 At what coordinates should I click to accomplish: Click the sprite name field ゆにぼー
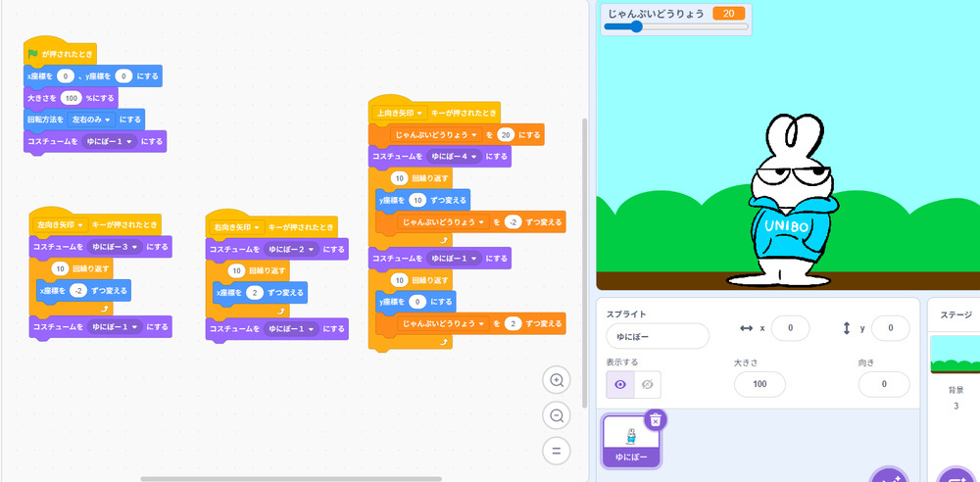pos(657,336)
